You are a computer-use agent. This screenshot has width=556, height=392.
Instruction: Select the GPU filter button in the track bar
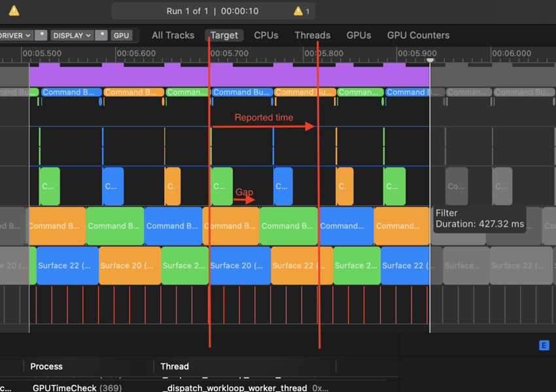[121, 35]
